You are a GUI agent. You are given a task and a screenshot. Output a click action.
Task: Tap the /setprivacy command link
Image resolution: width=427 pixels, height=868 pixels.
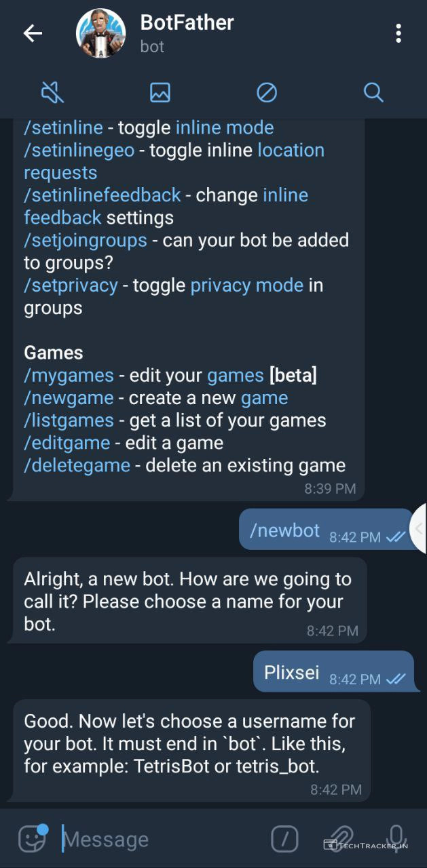point(71,285)
